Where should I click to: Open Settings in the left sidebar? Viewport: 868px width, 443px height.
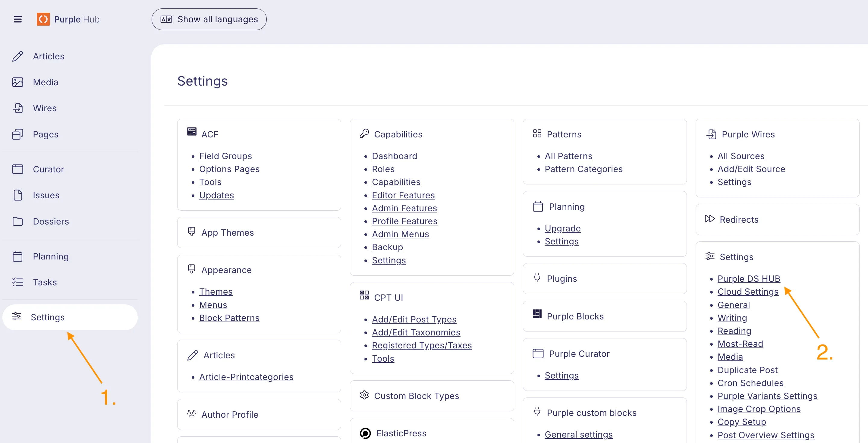tap(70, 317)
